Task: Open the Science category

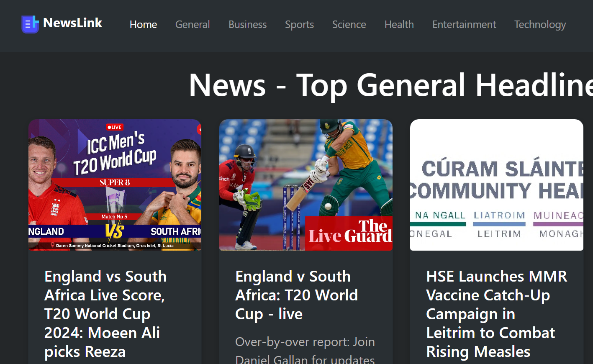Action: click(349, 25)
